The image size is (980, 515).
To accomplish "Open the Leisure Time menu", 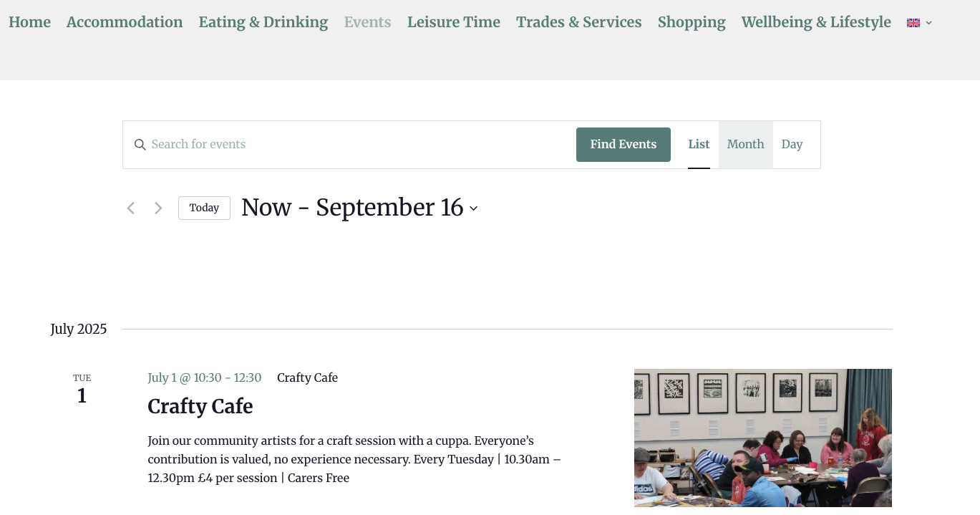I will click(454, 22).
